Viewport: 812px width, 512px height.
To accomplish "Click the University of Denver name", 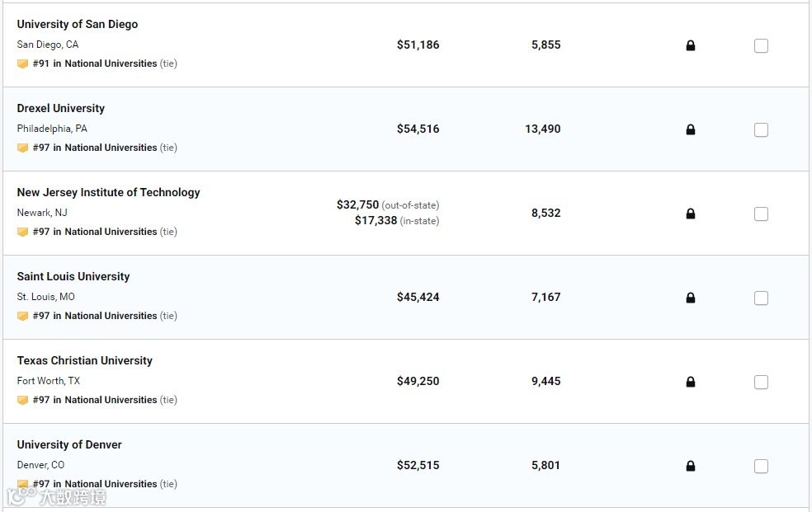I will [69, 445].
